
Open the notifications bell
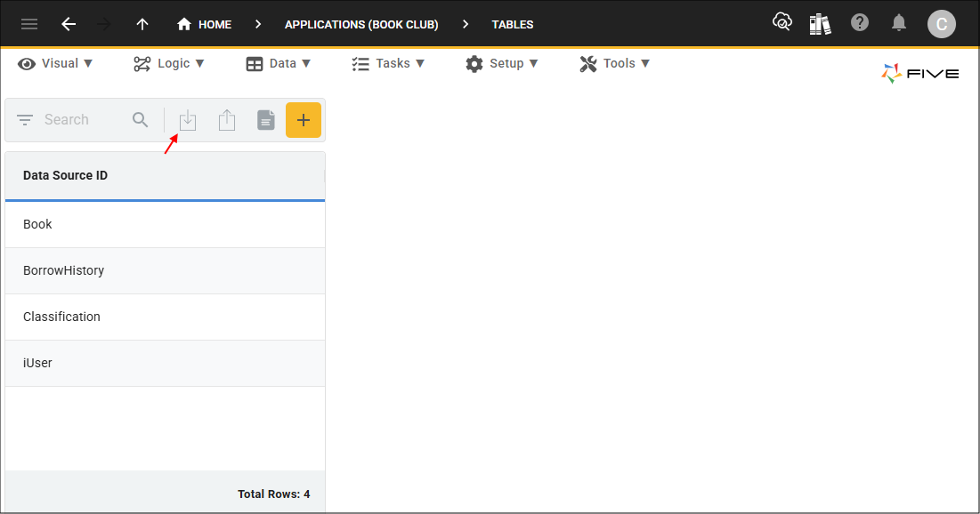point(899,23)
